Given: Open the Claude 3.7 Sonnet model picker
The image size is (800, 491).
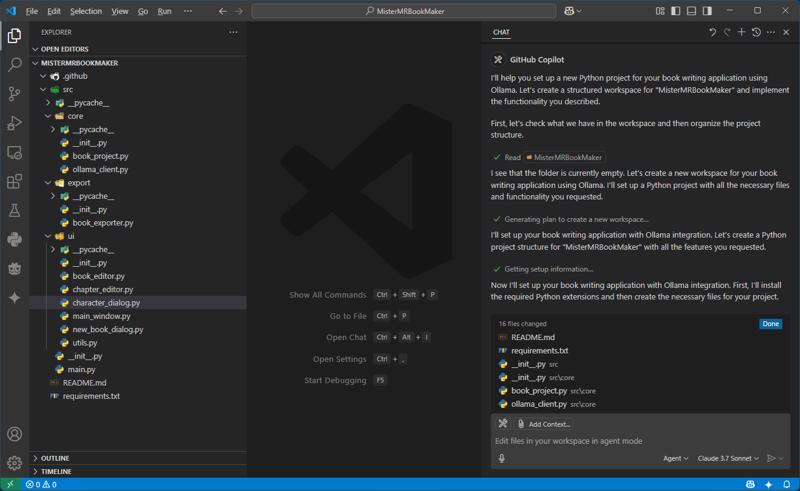Looking at the screenshot, I should click(x=728, y=458).
